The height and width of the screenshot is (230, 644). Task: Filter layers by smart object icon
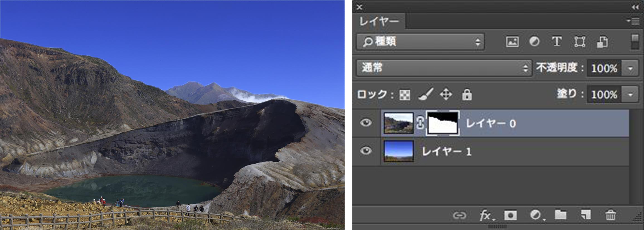pyautogui.click(x=602, y=42)
